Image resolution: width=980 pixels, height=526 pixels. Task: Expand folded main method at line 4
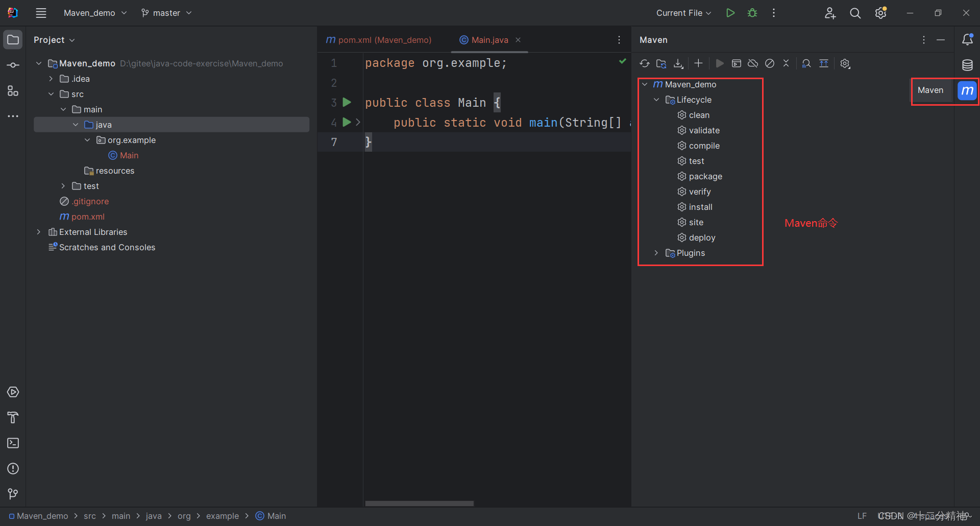[358, 122]
